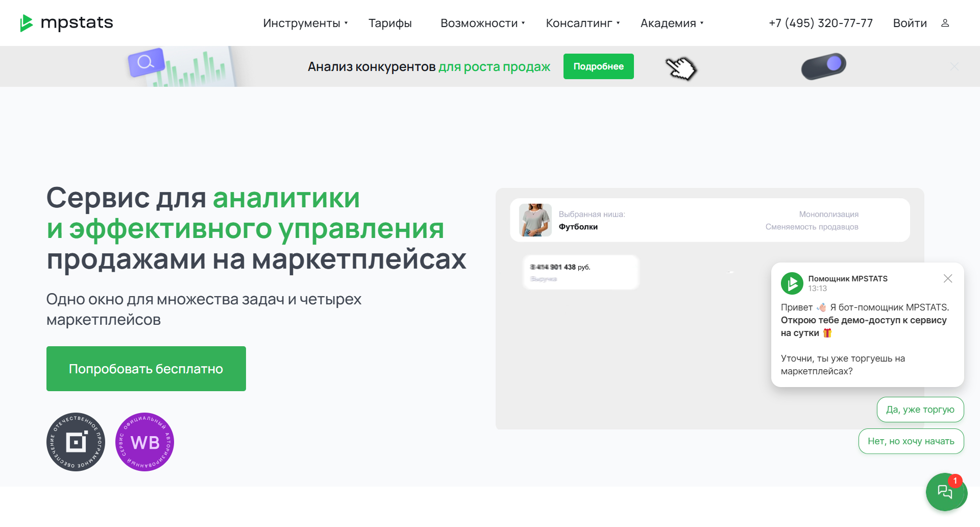980x527 pixels.
Task: Toggle the dark switch in banner
Action: point(823,66)
